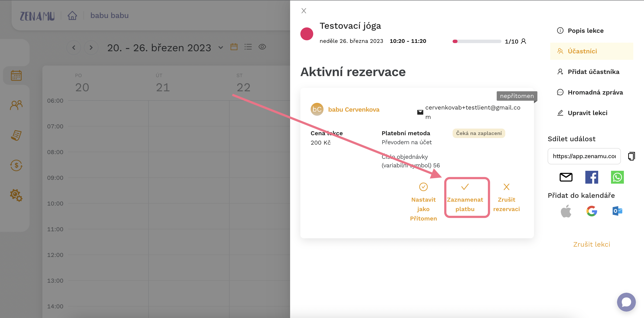Open settings gears in sidebar

click(16, 195)
